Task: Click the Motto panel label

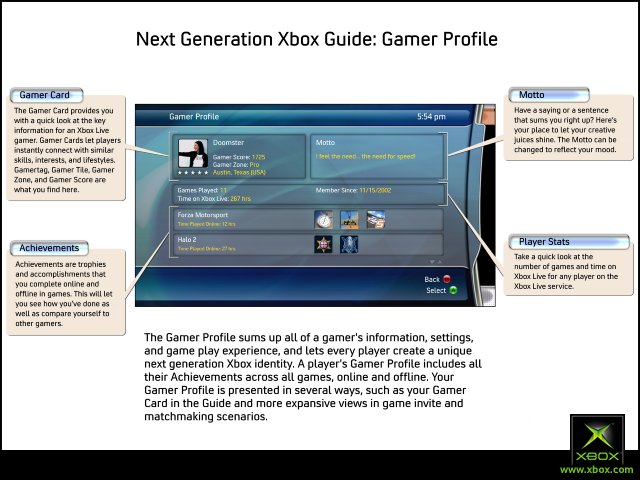Action: tap(325, 142)
